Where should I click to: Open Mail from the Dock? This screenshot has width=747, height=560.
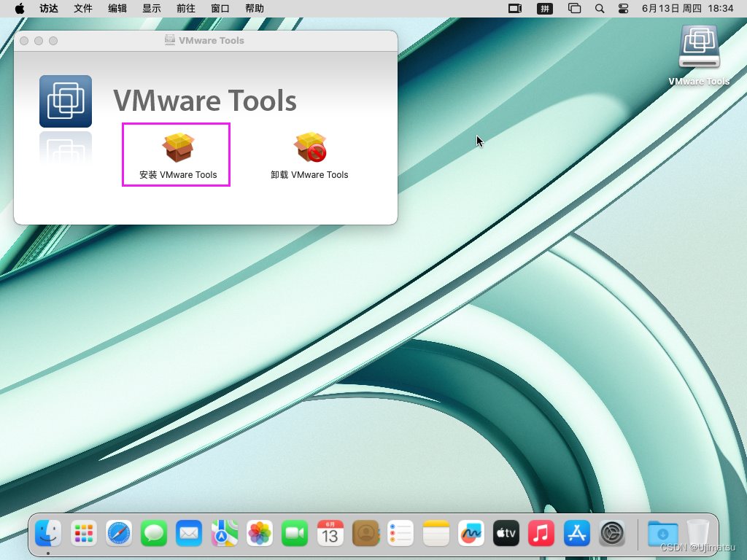click(189, 532)
